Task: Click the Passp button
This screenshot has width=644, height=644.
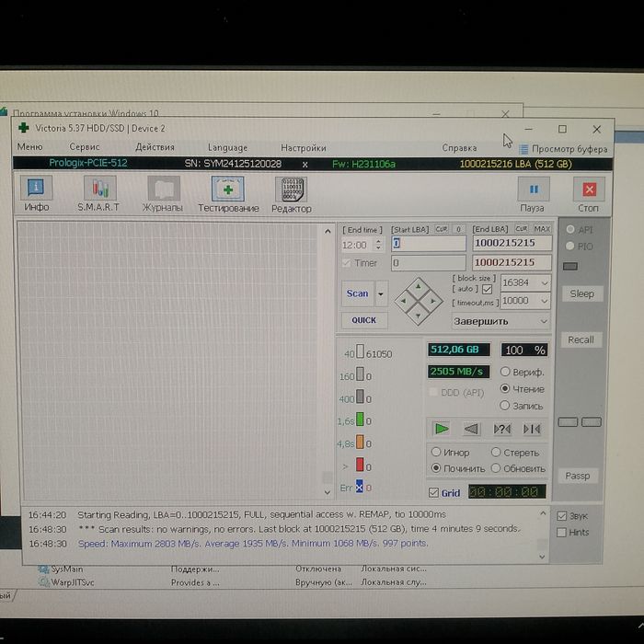Action: pos(578,476)
